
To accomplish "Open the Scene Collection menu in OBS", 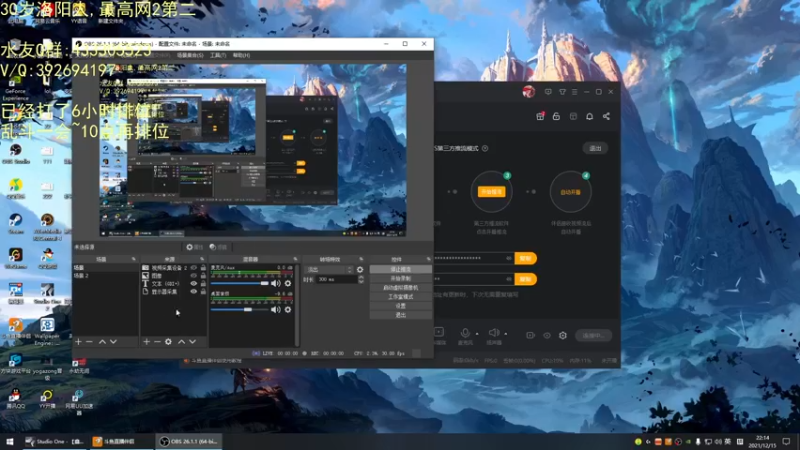I will click(190, 55).
